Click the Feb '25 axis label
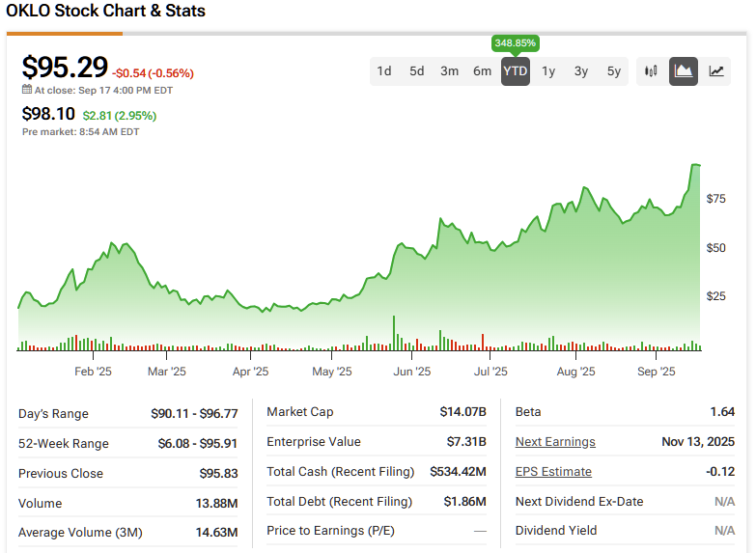The image size is (756, 553). pos(93,372)
